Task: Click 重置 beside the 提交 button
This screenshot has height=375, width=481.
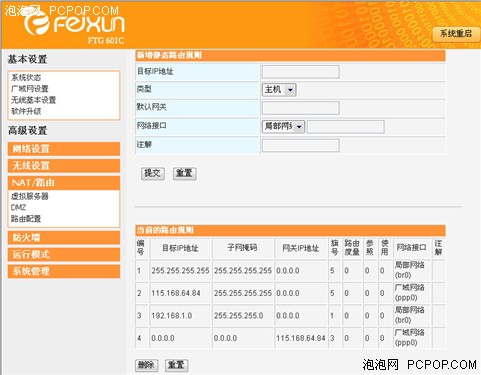Action: pyautogui.click(x=185, y=173)
